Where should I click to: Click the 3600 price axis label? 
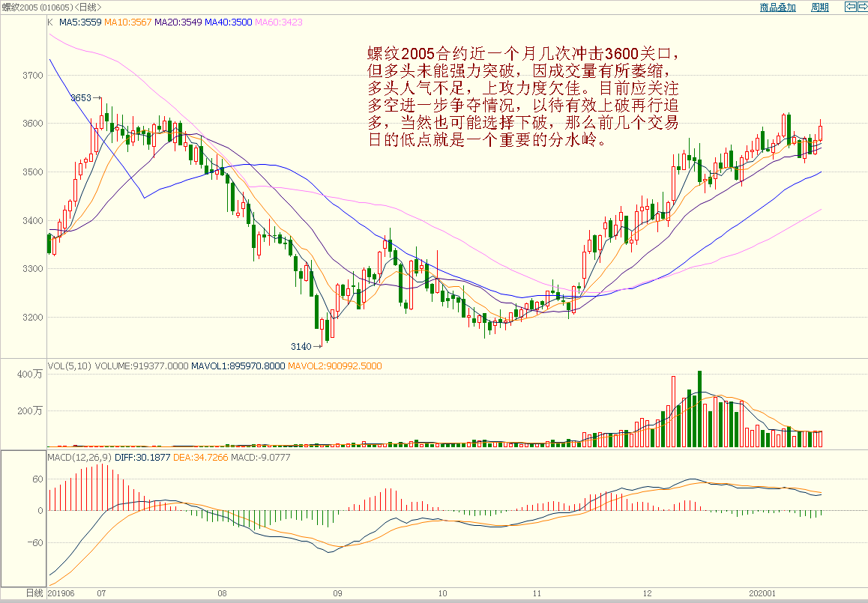(33, 124)
